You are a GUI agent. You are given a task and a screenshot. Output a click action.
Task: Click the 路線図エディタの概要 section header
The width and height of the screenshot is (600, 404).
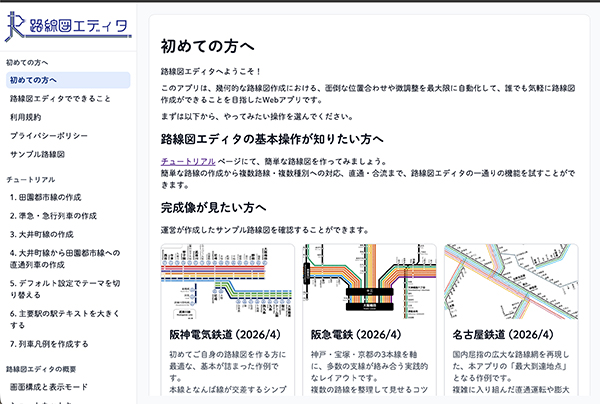pyautogui.click(x=41, y=369)
